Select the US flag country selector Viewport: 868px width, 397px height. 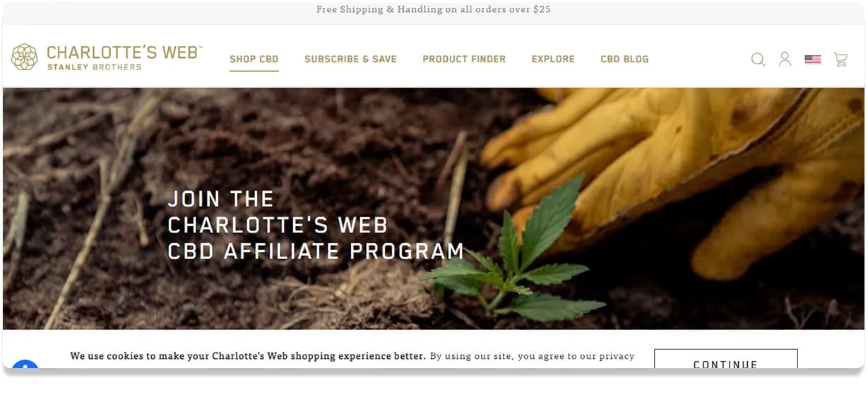coord(813,60)
